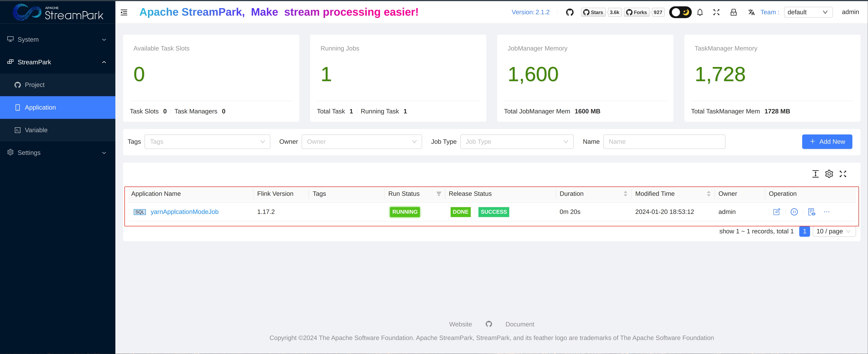868x354 pixels.
Task: Open the language translation icon
Action: pyautogui.click(x=751, y=12)
